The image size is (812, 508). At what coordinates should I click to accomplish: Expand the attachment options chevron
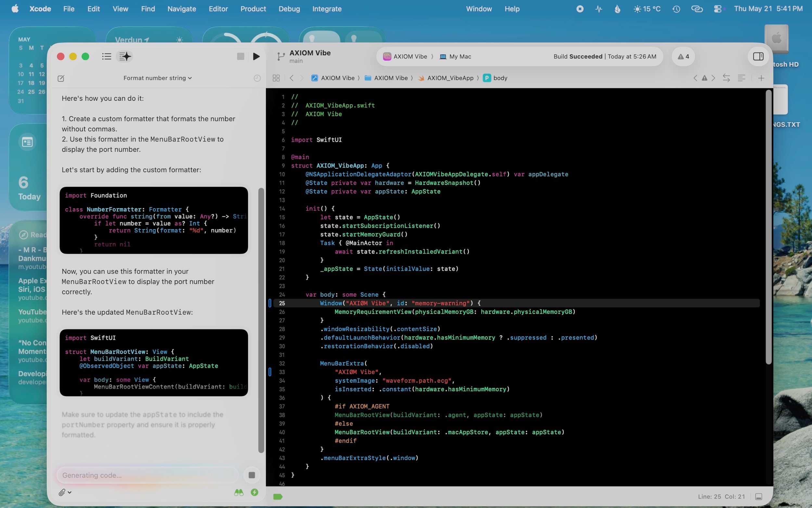pos(70,492)
